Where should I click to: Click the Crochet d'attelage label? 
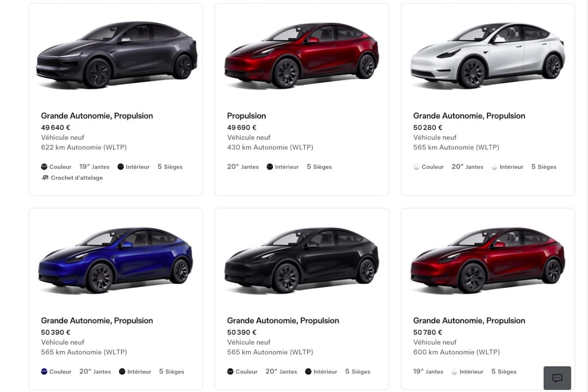pyautogui.click(x=77, y=178)
